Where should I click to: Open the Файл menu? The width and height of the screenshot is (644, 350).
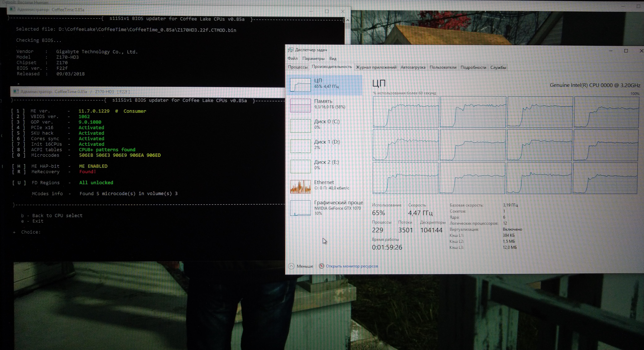click(292, 59)
